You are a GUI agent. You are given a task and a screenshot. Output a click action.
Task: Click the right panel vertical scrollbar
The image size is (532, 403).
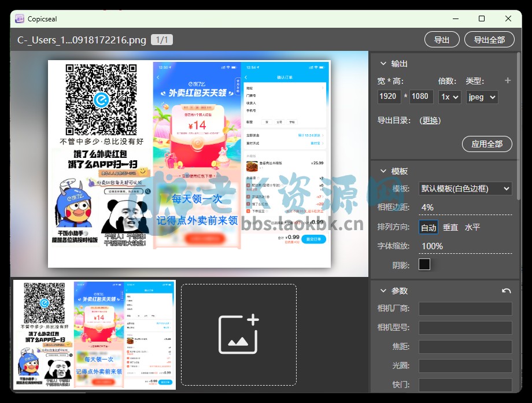click(x=519, y=125)
